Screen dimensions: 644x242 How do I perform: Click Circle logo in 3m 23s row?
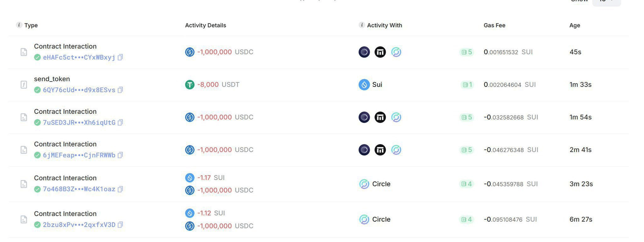click(x=364, y=184)
